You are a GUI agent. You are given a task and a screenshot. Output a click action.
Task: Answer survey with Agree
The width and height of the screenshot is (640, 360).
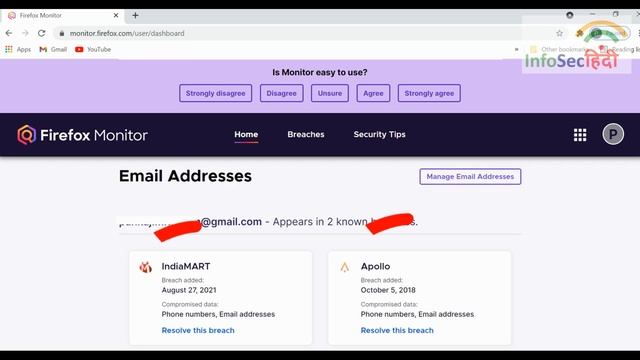pyautogui.click(x=373, y=93)
